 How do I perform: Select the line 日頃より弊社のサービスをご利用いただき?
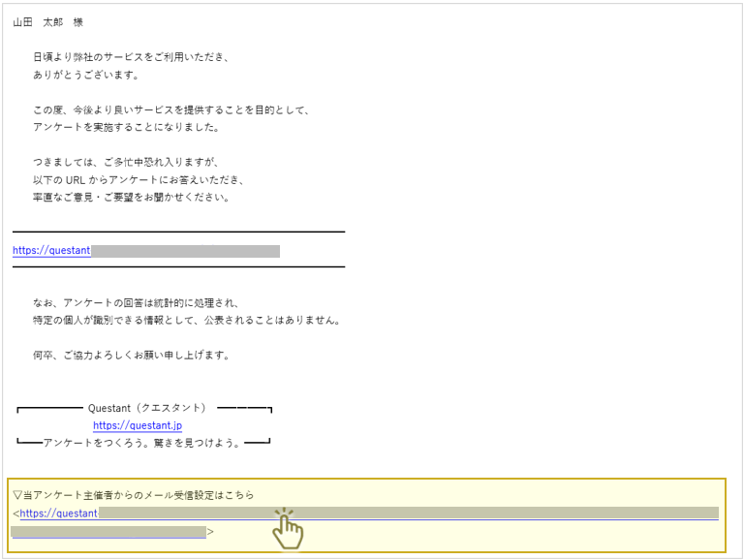[x=132, y=57]
